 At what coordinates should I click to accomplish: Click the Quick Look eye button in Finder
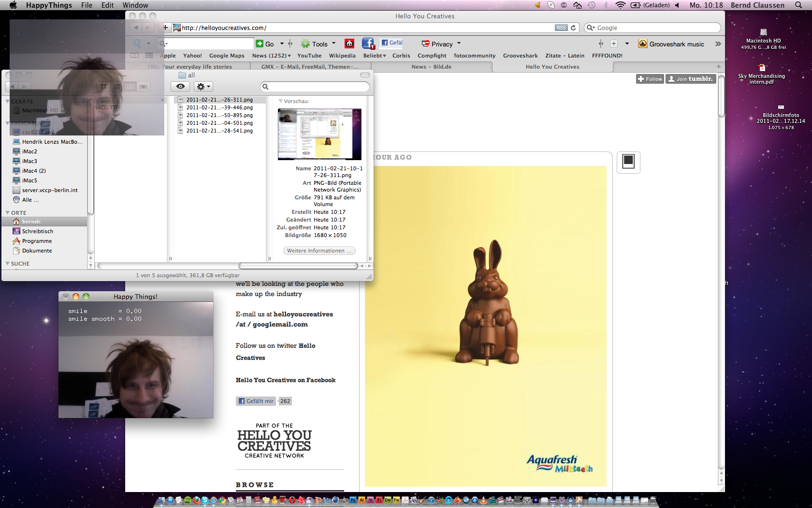(x=180, y=87)
